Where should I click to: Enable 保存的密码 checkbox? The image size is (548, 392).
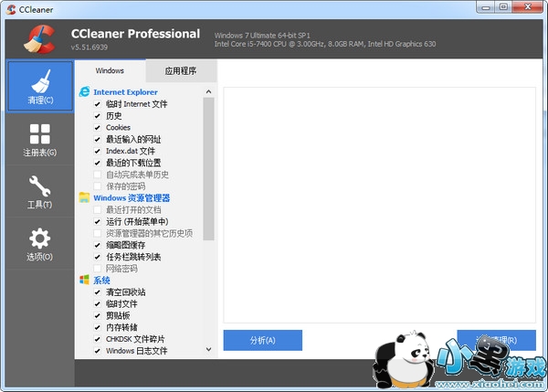click(x=98, y=186)
